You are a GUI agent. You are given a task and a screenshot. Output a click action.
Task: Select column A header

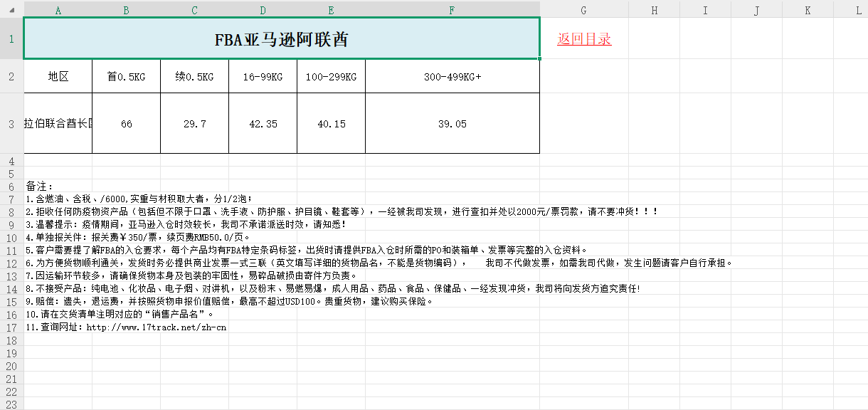[58, 10]
